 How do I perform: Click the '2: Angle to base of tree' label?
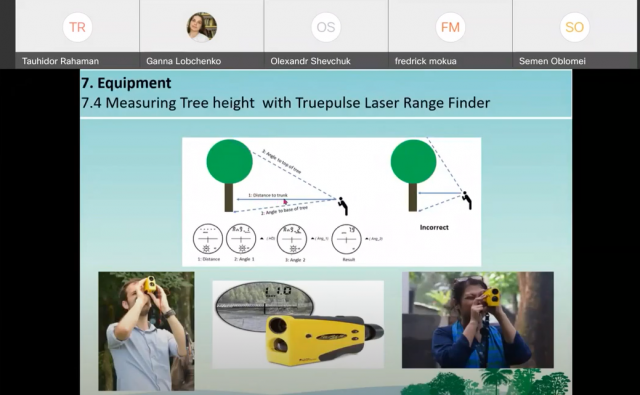(284, 210)
